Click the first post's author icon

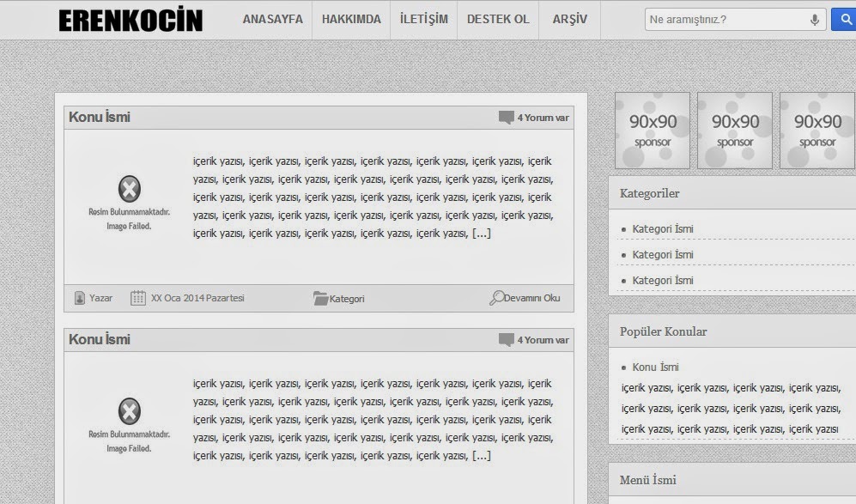[x=80, y=298]
